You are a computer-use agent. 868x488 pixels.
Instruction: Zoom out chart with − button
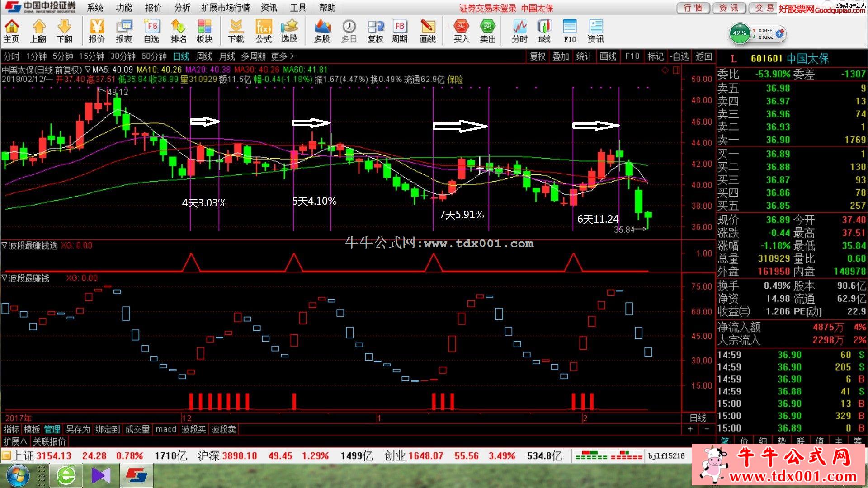[x=707, y=429]
